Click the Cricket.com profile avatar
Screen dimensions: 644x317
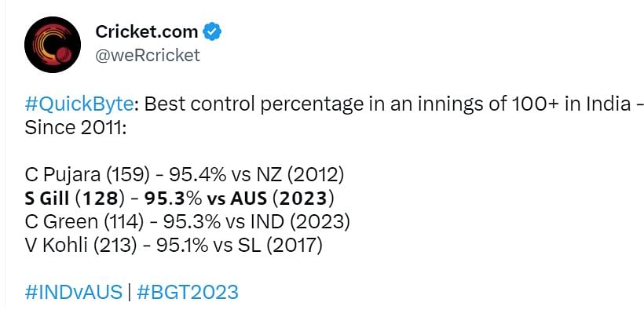click(x=53, y=46)
